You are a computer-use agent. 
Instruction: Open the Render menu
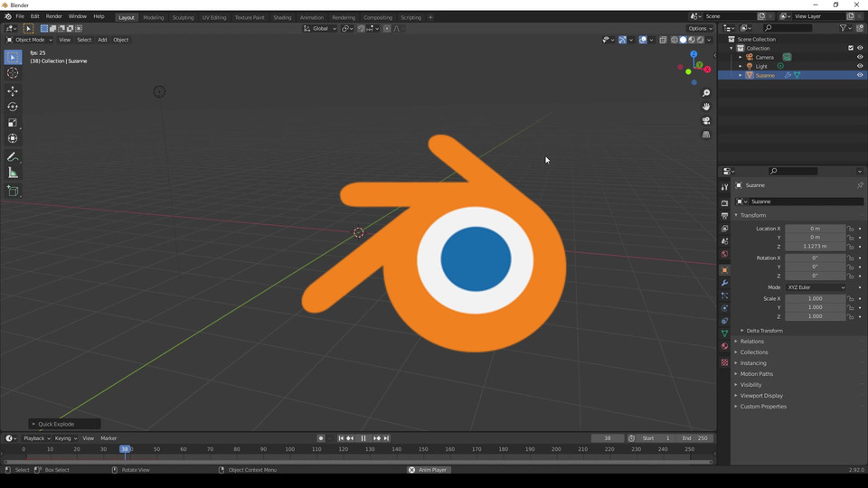pyautogui.click(x=53, y=16)
